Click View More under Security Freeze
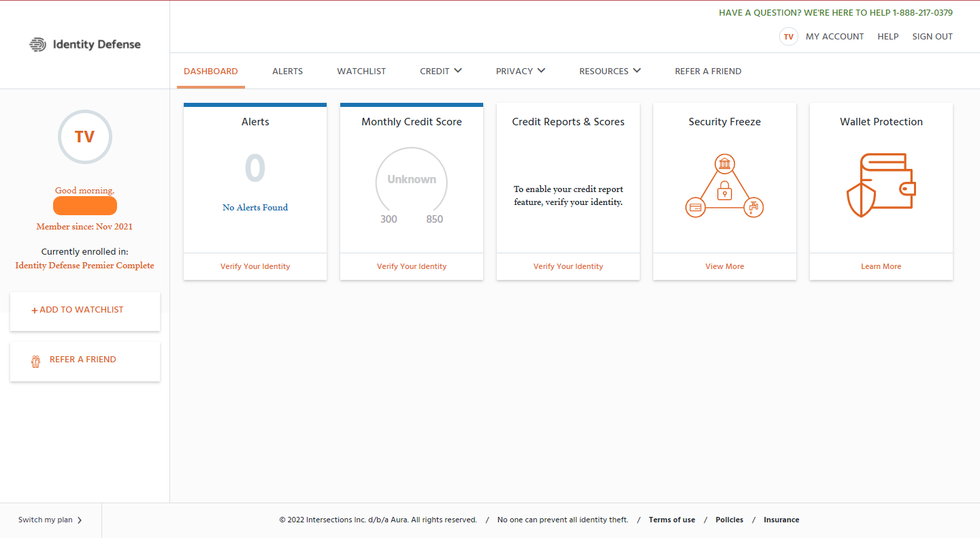This screenshot has height=538, width=980. coord(724,266)
